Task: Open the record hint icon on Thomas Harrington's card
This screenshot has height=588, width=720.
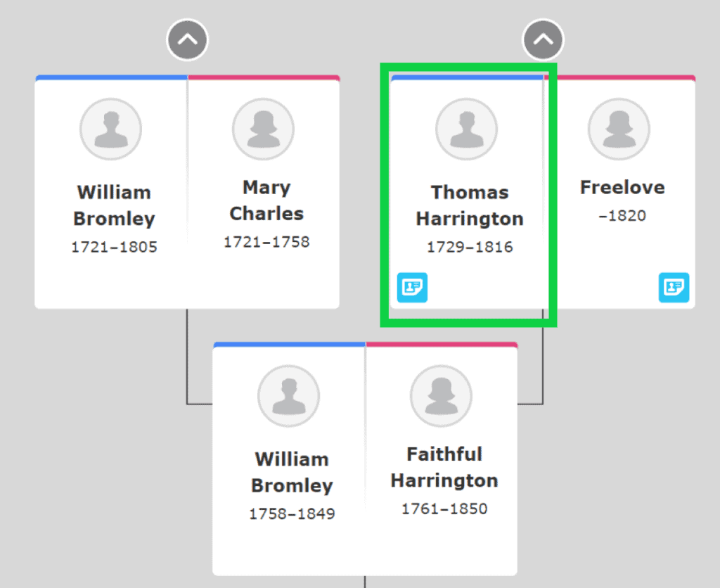Action: pyautogui.click(x=413, y=288)
